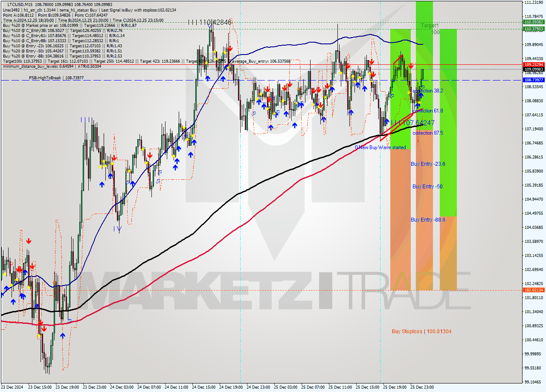546x392 pixels.
Task: Select the 99.99895 price axis value
Action: pos(534,354)
